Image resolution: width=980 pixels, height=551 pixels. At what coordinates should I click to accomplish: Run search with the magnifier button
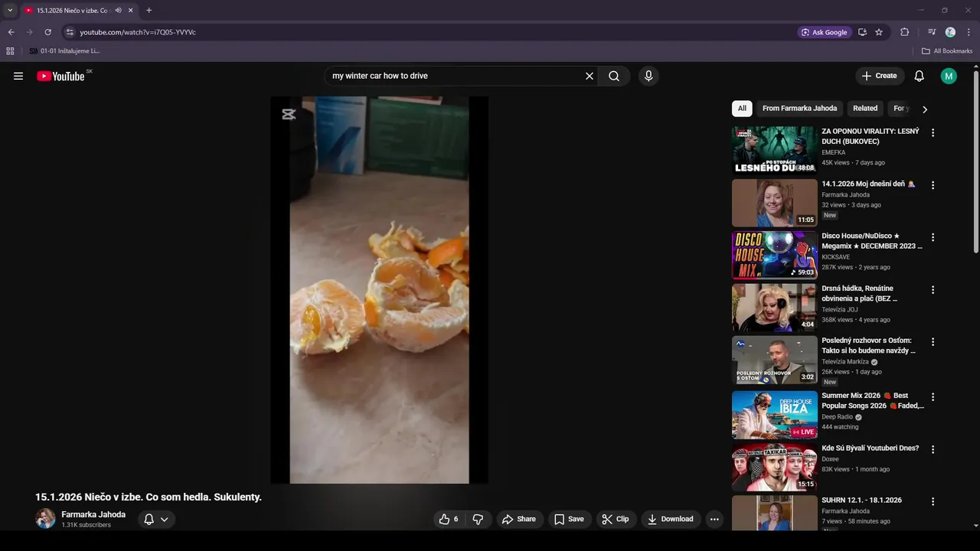(x=614, y=76)
